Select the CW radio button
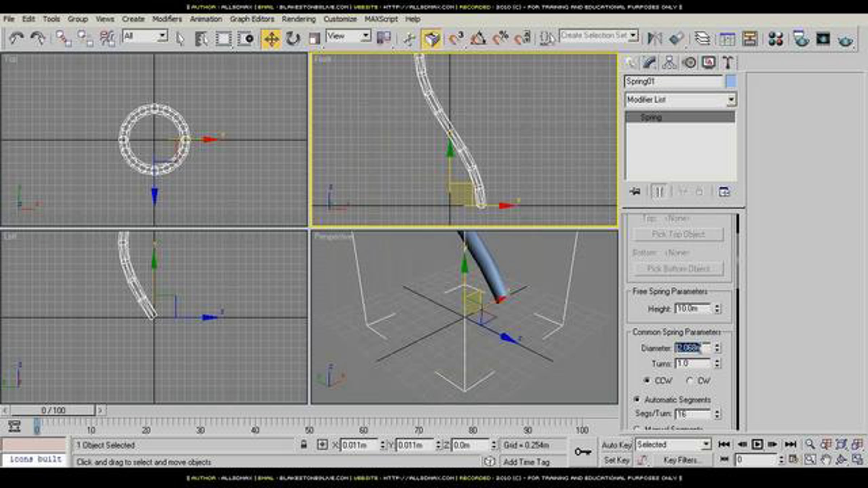868x488 pixels. (689, 380)
